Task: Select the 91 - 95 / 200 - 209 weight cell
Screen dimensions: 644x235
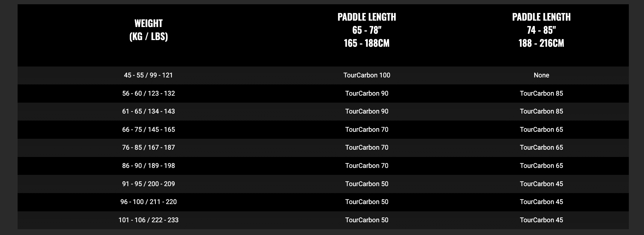Action: tap(148, 184)
